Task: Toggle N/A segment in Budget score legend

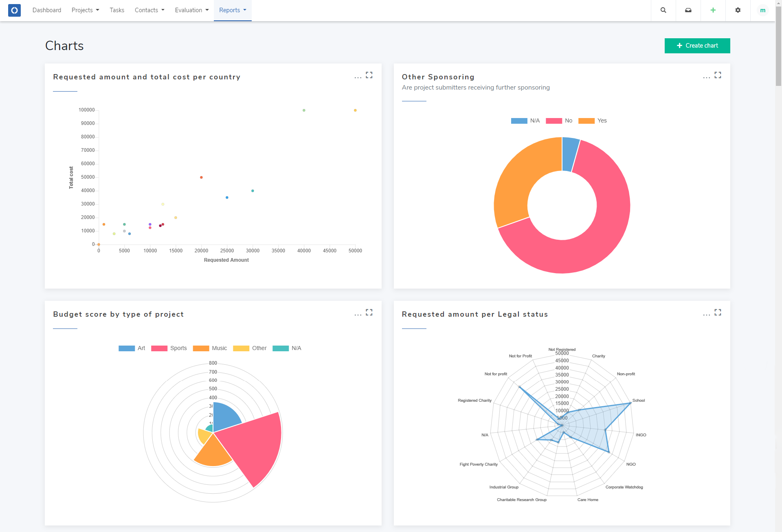Action: coord(290,348)
